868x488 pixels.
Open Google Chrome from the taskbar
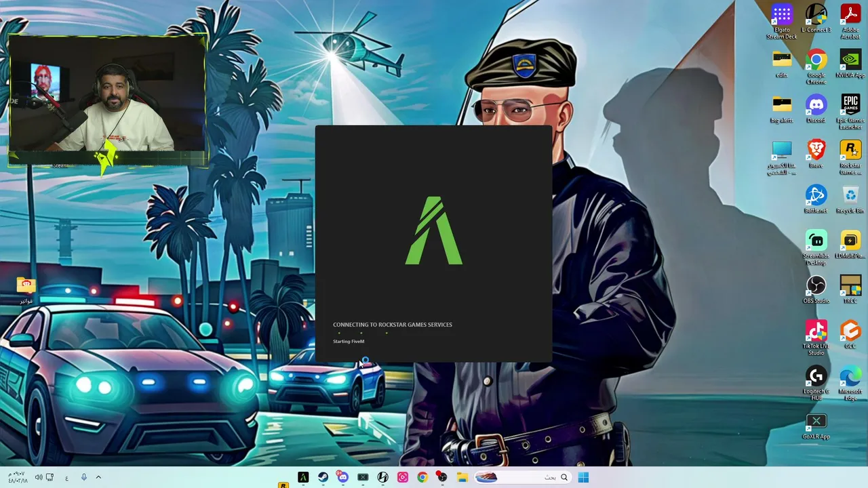click(x=422, y=477)
